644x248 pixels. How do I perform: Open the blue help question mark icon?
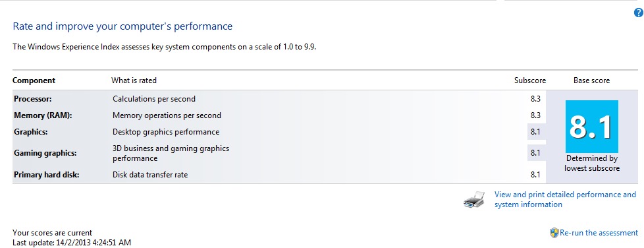(x=638, y=13)
